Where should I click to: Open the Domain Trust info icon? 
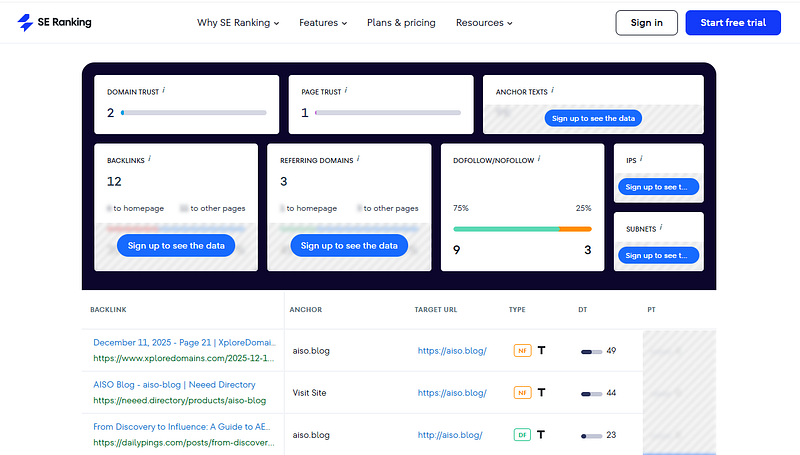point(163,90)
